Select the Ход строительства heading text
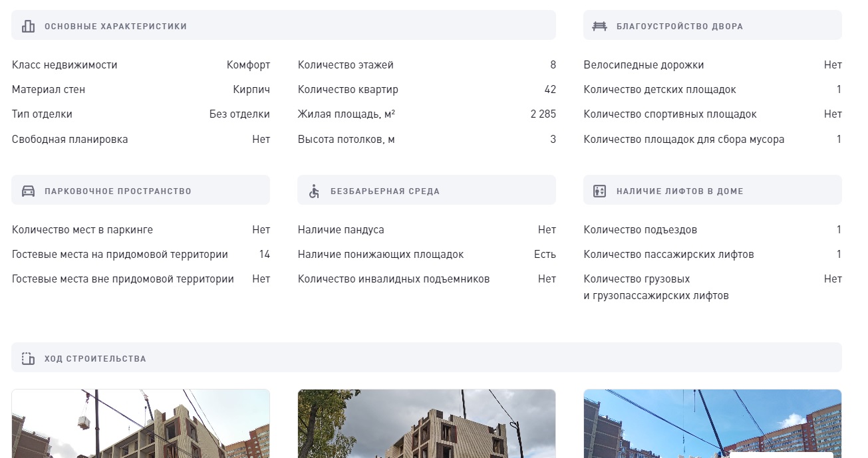The width and height of the screenshot is (868, 458). click(95, 359)
